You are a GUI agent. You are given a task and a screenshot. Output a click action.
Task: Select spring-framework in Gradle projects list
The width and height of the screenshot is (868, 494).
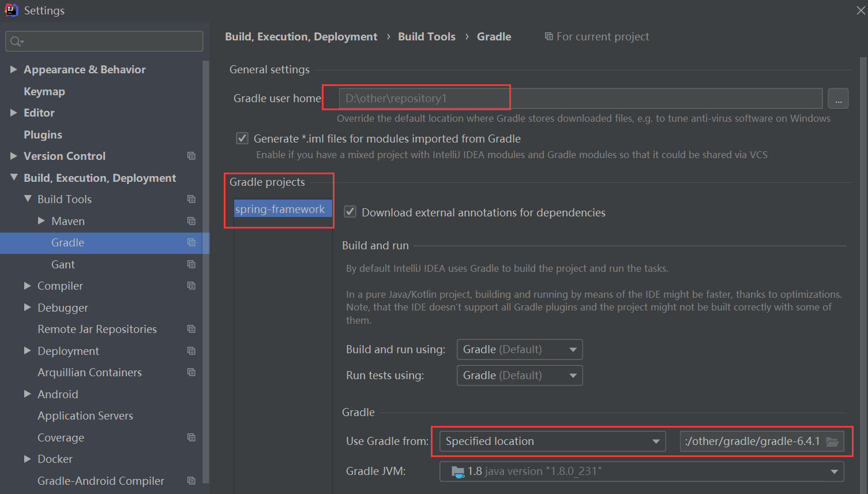(x=283, y=209)
